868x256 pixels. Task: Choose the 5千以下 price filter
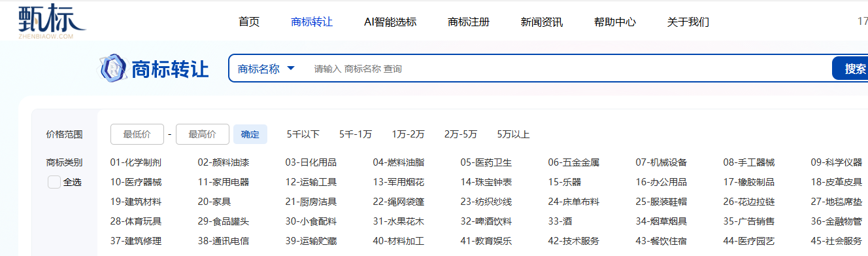pos(303,134)
